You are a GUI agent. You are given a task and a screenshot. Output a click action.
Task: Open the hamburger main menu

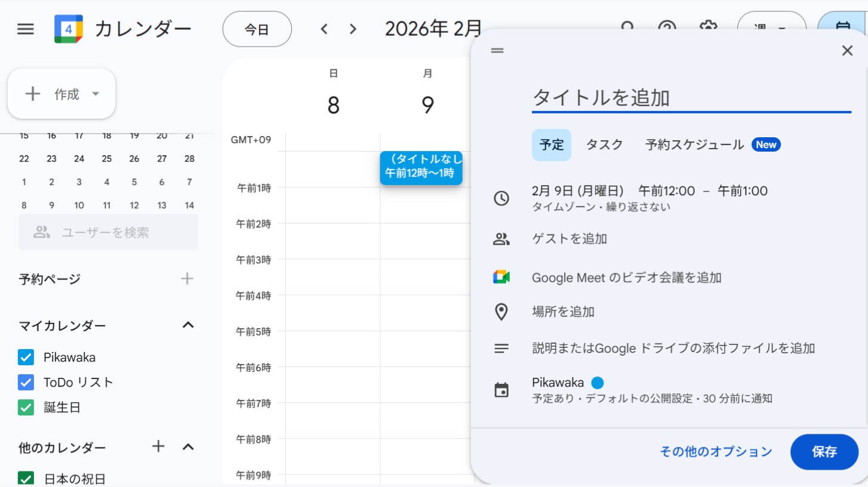[x=26, y=29]
